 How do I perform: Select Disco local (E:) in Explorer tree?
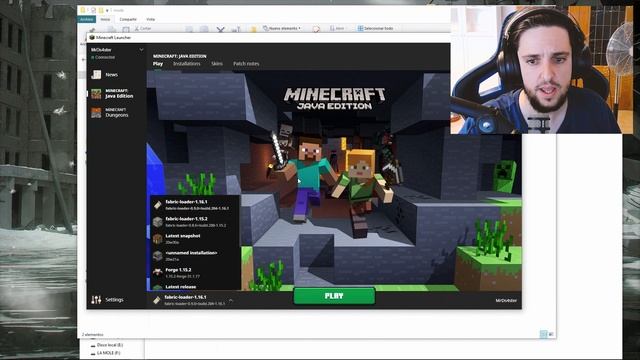[107, 345]
